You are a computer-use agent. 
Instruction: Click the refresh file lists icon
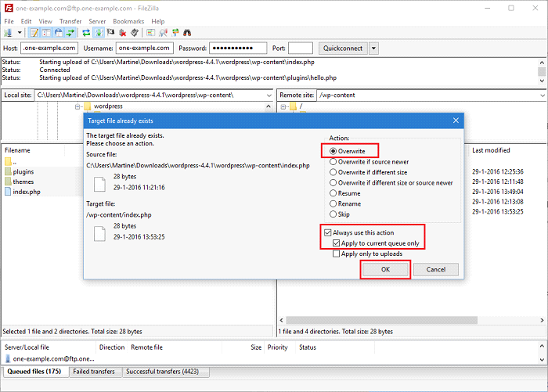[85, 33]
